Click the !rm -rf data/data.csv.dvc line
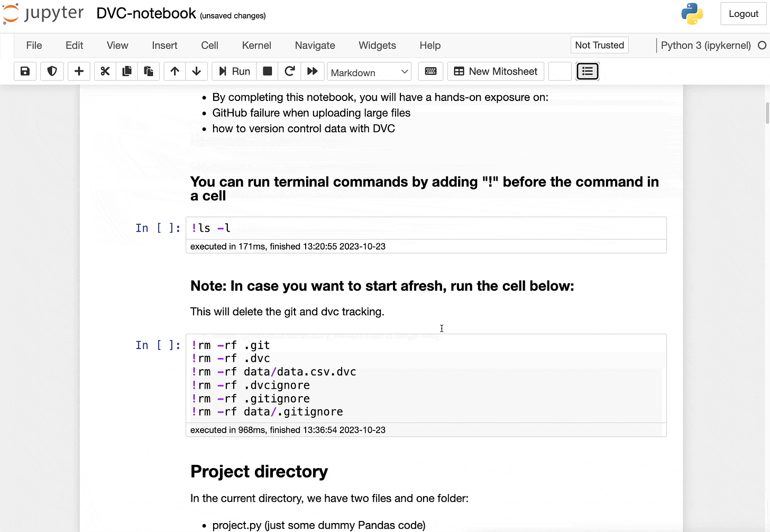Image resolution: width=770 pixels, height=532 pixels. (274, 372)
